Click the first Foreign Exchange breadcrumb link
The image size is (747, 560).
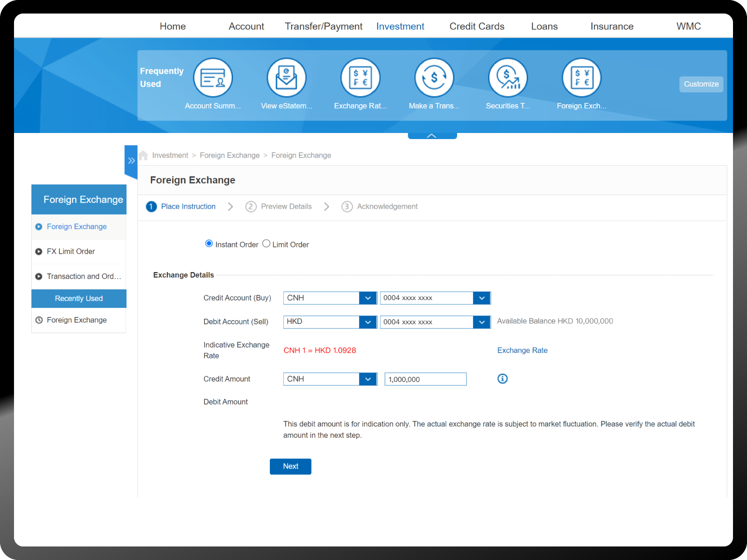tap(230, 155)
